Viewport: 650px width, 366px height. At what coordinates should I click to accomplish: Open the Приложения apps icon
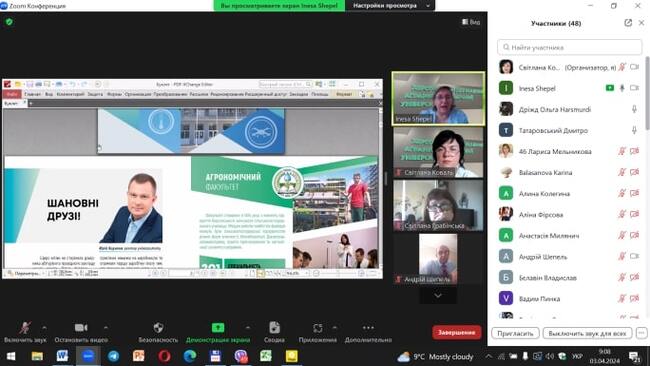(318, 328)
